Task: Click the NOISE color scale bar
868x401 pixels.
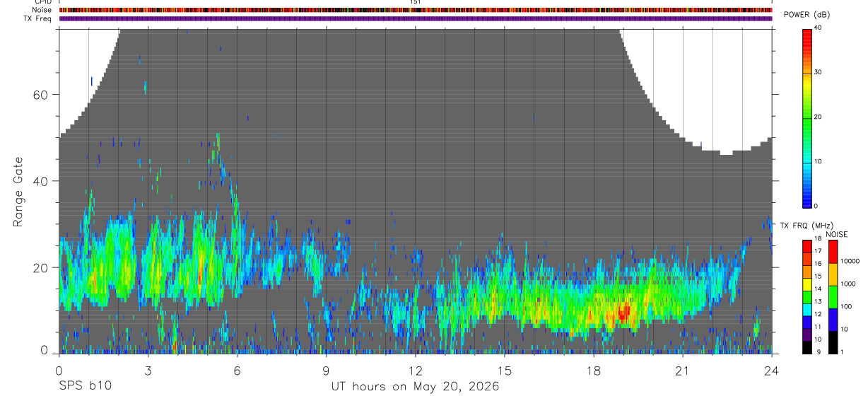Action: (832, 296)
